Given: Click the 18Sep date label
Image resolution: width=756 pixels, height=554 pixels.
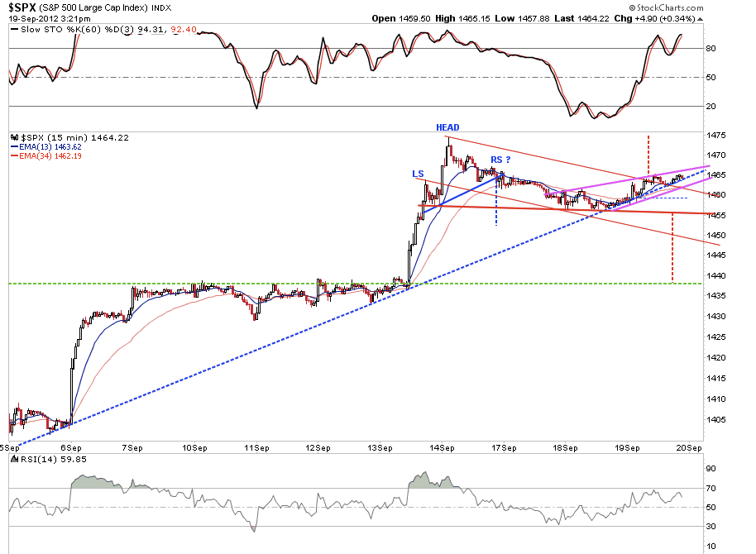Looking at the screenshot, I should click(565, 448).
